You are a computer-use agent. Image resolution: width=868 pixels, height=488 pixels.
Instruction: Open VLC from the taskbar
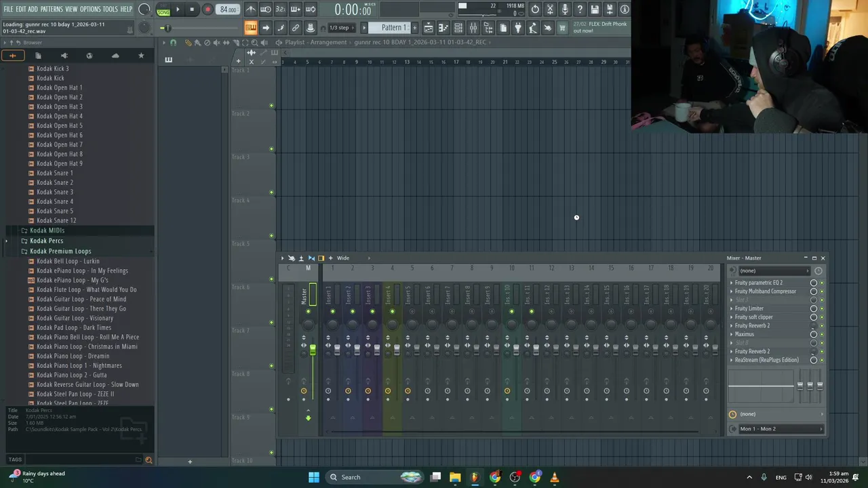point(555,477)
